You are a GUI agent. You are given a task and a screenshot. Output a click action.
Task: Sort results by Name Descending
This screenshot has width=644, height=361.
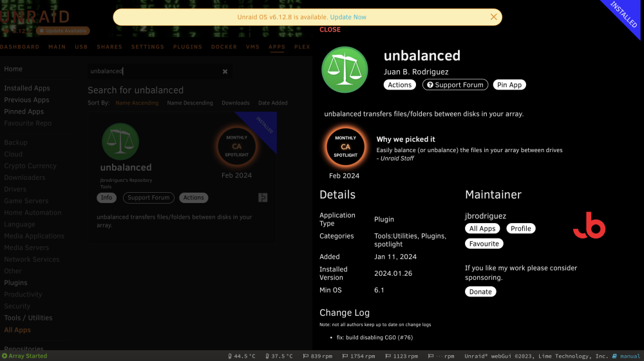(190, 102)
